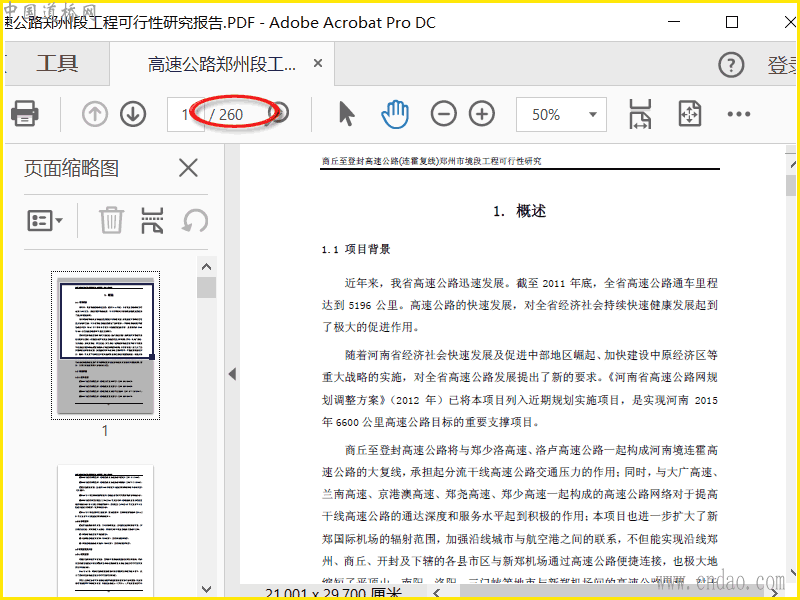Close the page thumbnails panel
Viewport: 800px width, 600px height.
click(x=188, y=167)
